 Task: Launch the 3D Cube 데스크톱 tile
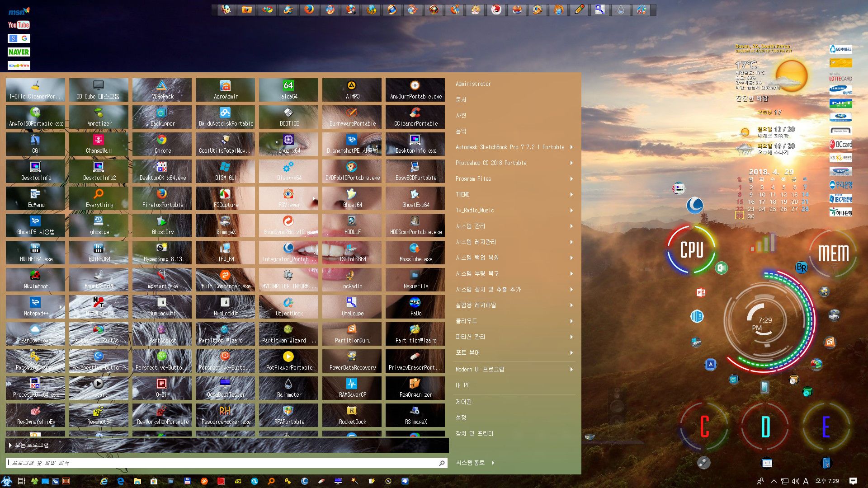(x=99, y=89)
